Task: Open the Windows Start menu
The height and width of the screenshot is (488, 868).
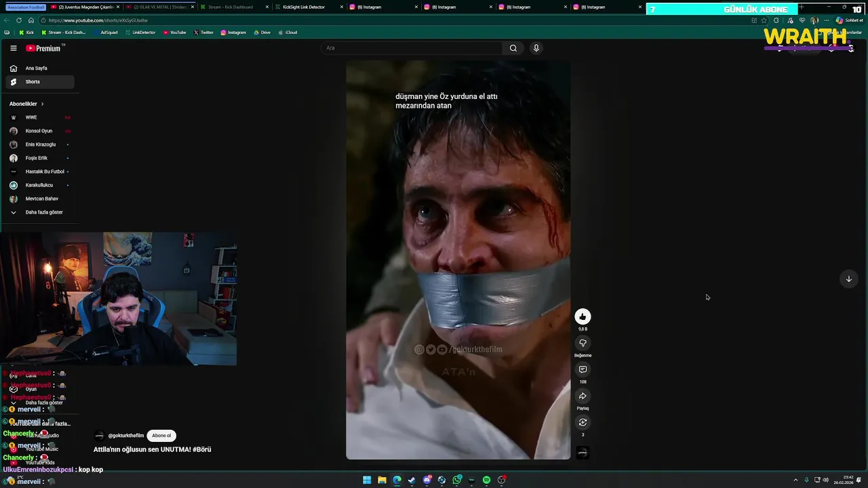Action: coord(367,480)
